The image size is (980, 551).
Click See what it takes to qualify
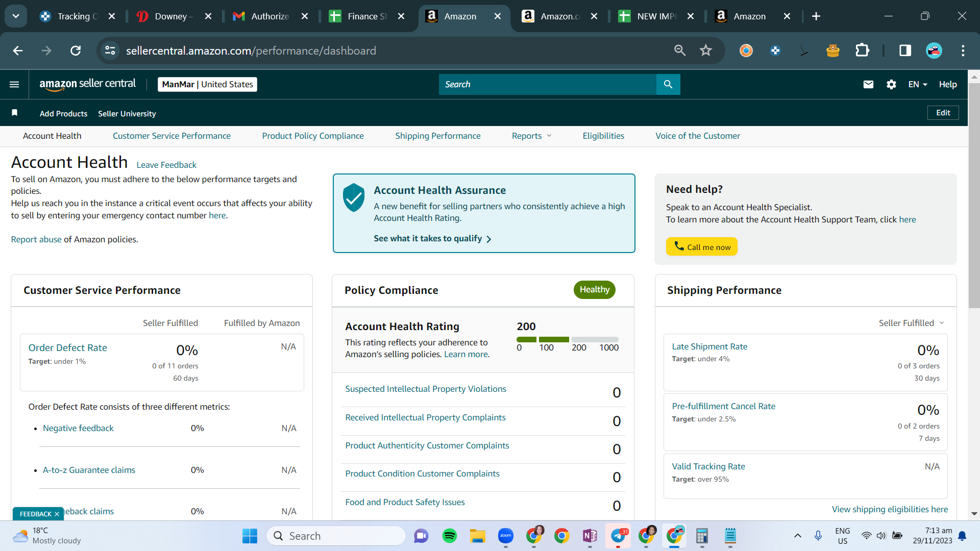click(432, 238)
